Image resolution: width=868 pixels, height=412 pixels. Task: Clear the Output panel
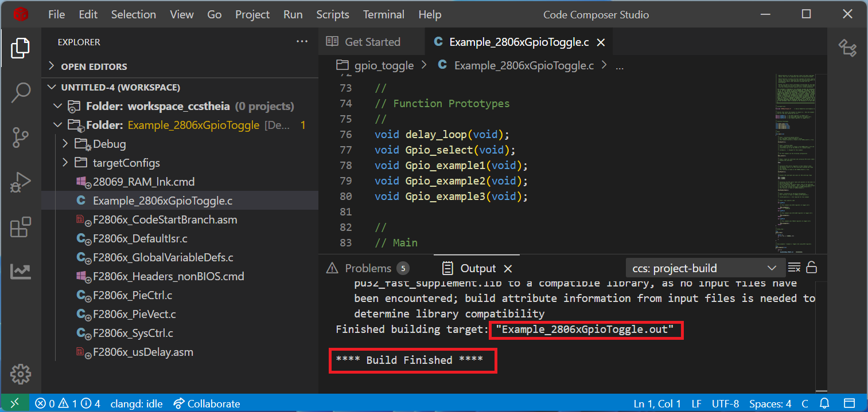click(794, 268)
